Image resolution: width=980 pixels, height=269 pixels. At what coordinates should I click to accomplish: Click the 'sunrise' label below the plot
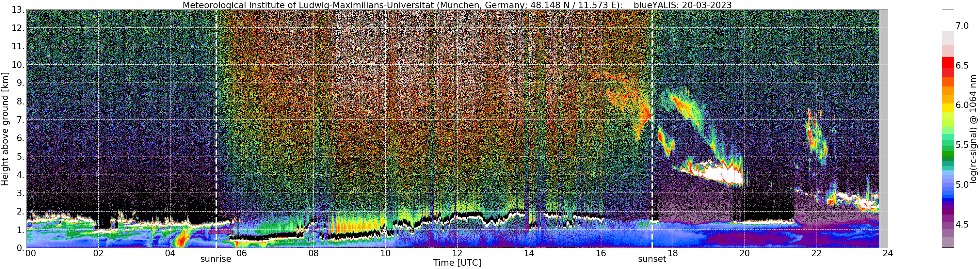tap(216, 260)
